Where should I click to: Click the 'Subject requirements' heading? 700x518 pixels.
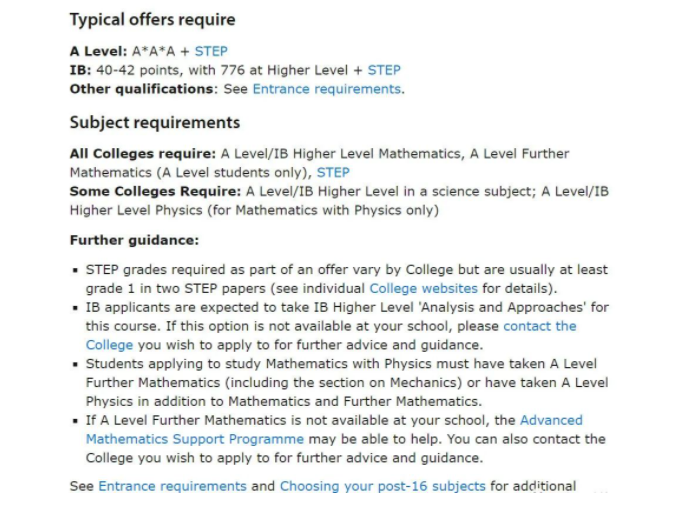(155, 123)
